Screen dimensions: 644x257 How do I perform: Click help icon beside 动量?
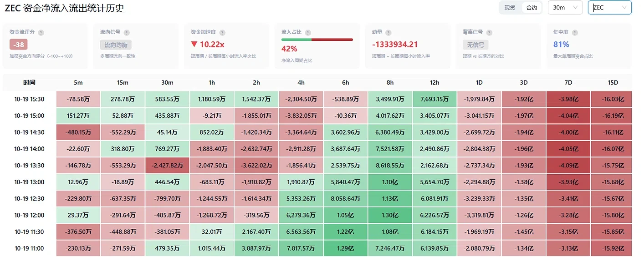coord(388,33)
